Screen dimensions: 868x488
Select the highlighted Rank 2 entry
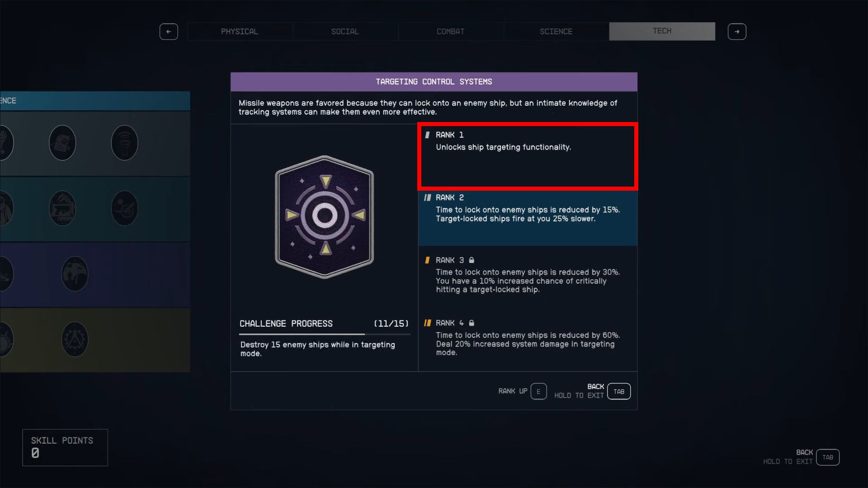pos(528,218)
